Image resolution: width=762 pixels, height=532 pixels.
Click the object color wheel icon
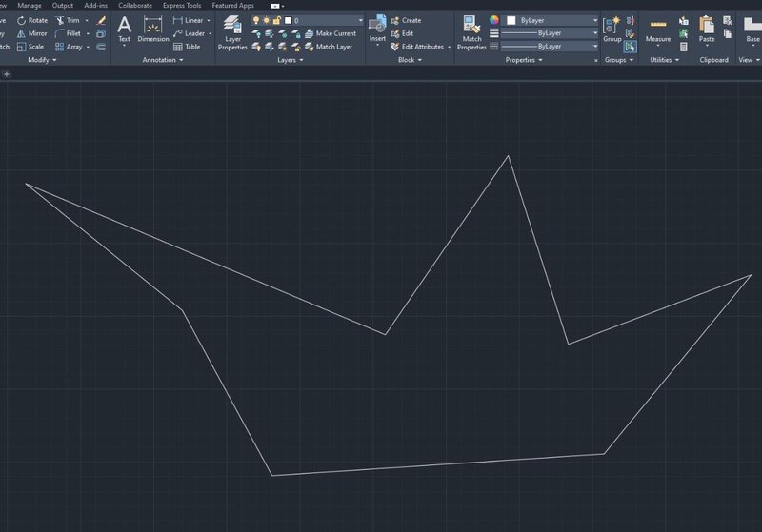pyautogui.click(x=493, y=20)
